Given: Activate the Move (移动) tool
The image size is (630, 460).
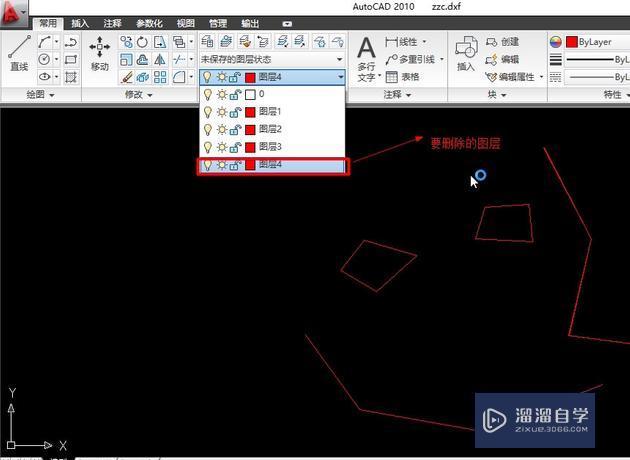Looking at the screenshot, I should 100,53.
